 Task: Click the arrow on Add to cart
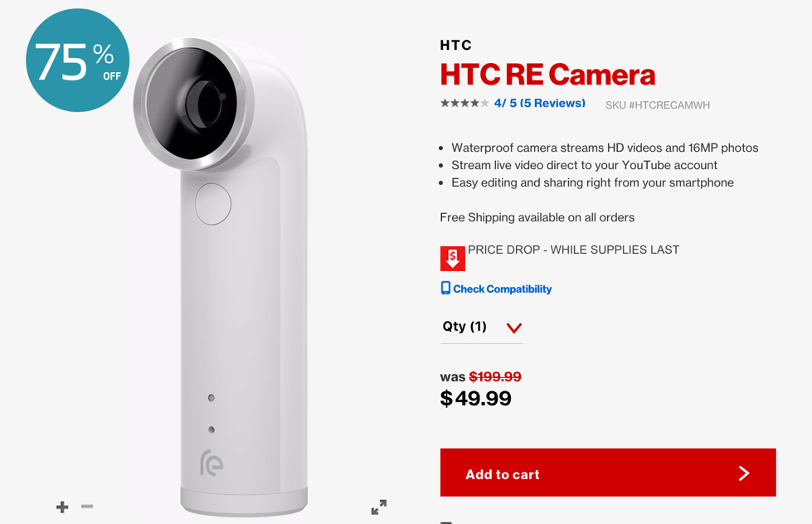point(744,473)
